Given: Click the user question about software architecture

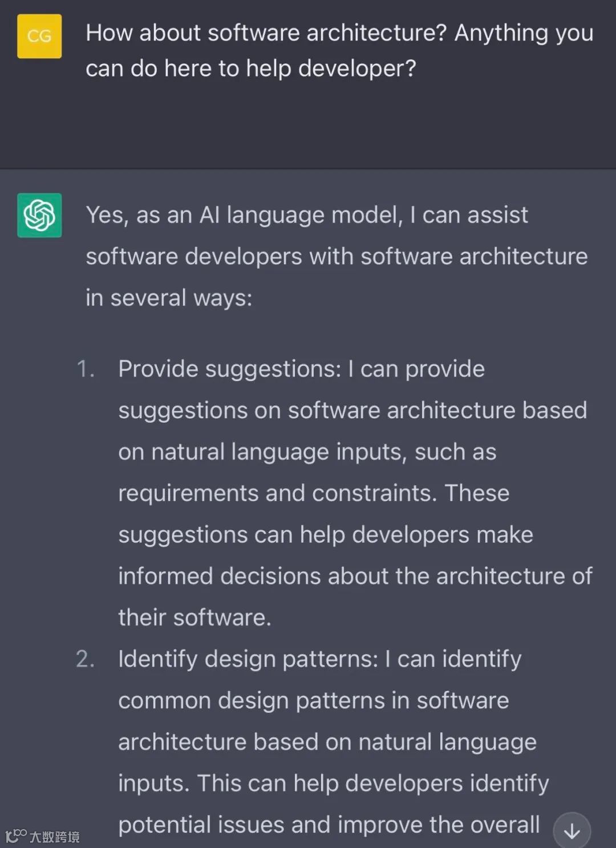Looking at the screenshot, I should pyautogui.click(x=339, y=33).
